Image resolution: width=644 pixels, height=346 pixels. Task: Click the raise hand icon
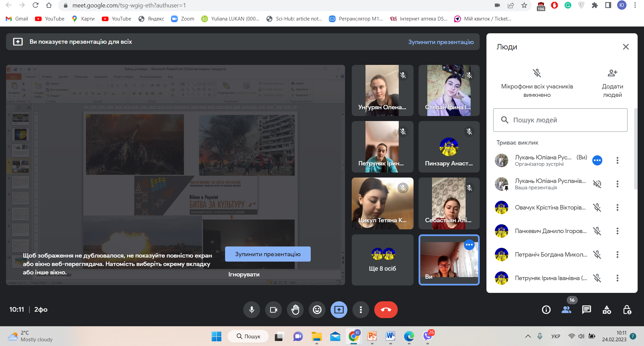tap(295, 310)
